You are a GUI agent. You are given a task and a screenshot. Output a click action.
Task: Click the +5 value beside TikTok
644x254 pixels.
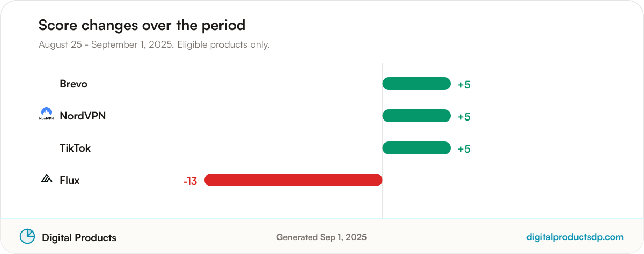pyautogui.click(x=464, y=149)
